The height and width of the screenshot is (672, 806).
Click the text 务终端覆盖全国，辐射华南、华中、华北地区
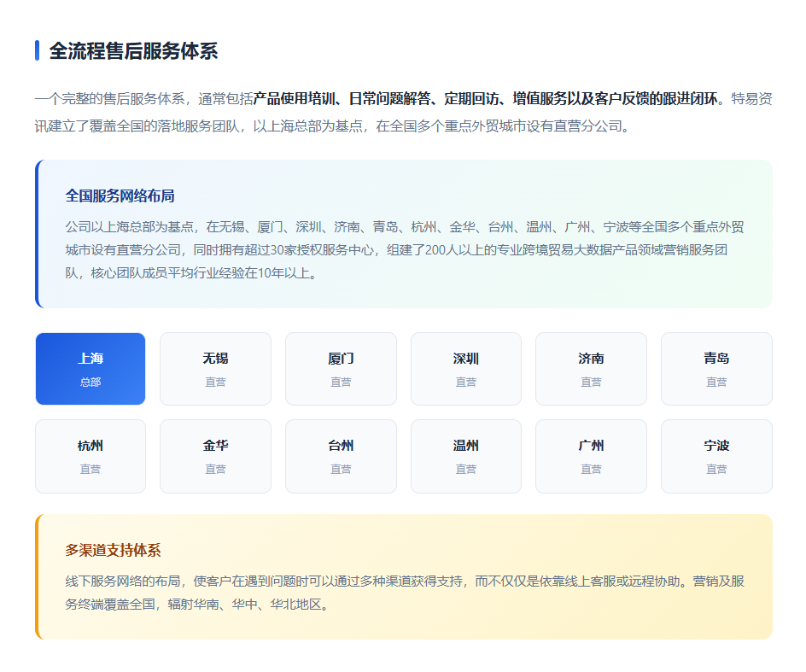pyautogui.click(x=197, y=605)
